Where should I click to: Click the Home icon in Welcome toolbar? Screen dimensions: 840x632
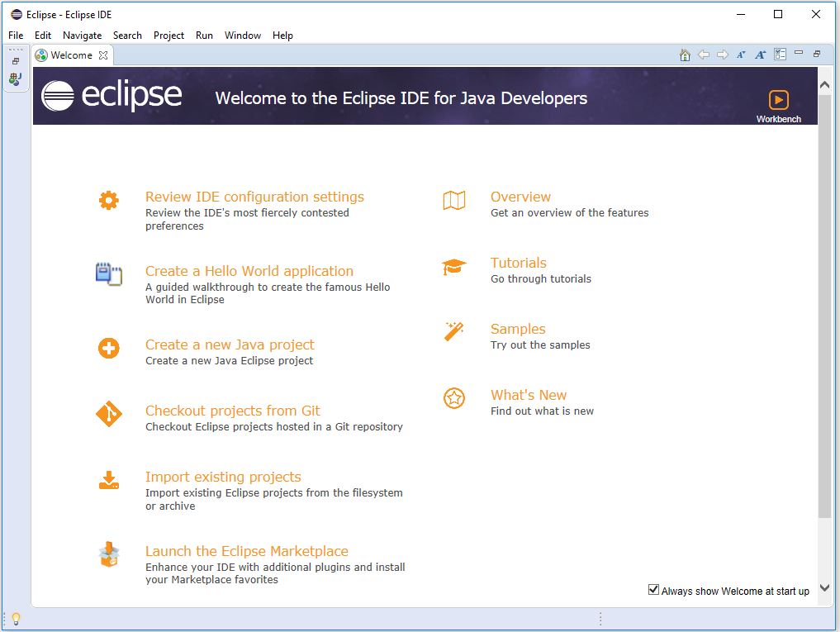(685, 55)
